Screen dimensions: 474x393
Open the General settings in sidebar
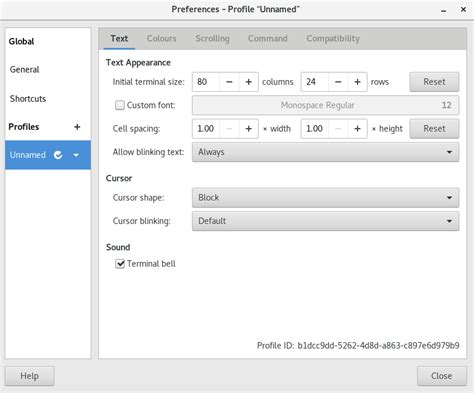pyautogui.click(x=48, y=70)
